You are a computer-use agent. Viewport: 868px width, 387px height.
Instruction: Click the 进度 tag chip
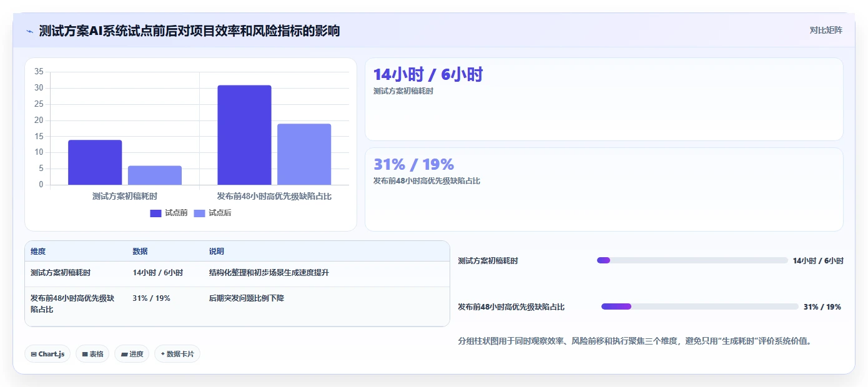click(x=132, y=354)
